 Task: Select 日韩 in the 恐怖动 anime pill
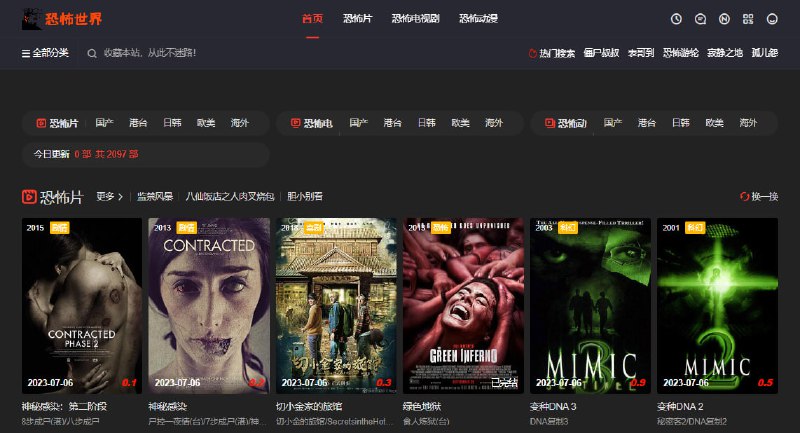(681, 123)
